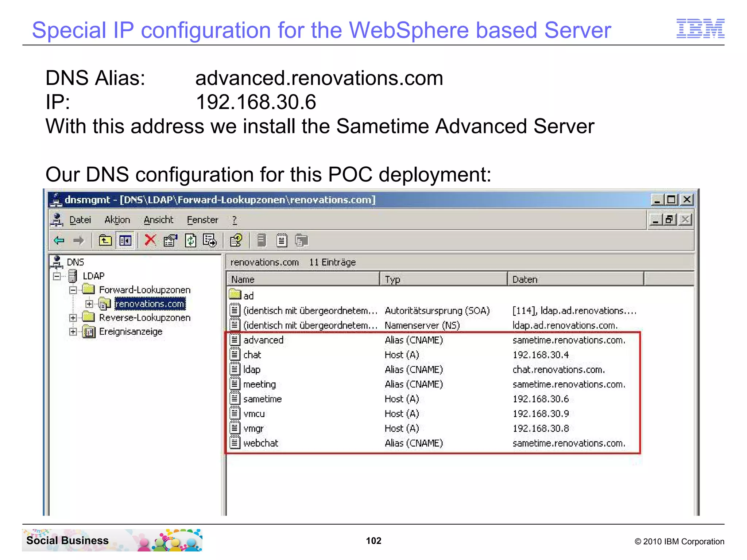Open the Help toolbar icon
The image size is (747, 560).
click(236, 241)
